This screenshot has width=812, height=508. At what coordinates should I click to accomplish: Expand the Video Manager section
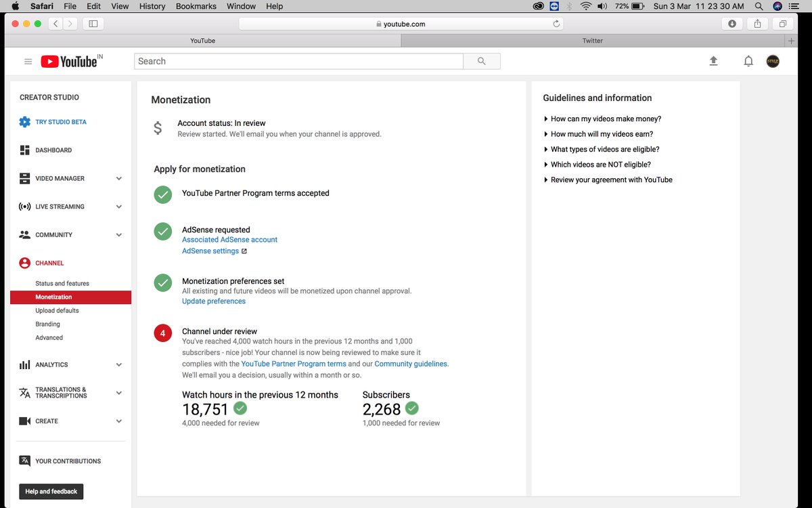(119, 179)
